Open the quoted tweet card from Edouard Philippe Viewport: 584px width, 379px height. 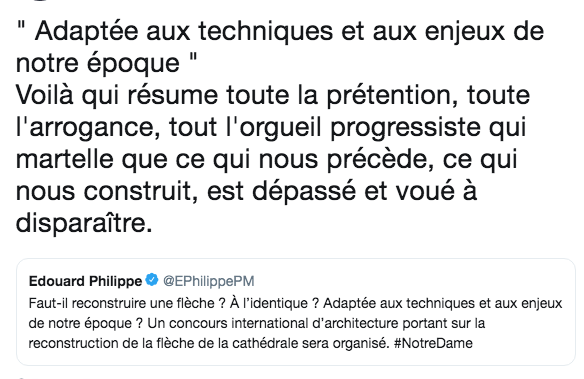tap(296, 312)
